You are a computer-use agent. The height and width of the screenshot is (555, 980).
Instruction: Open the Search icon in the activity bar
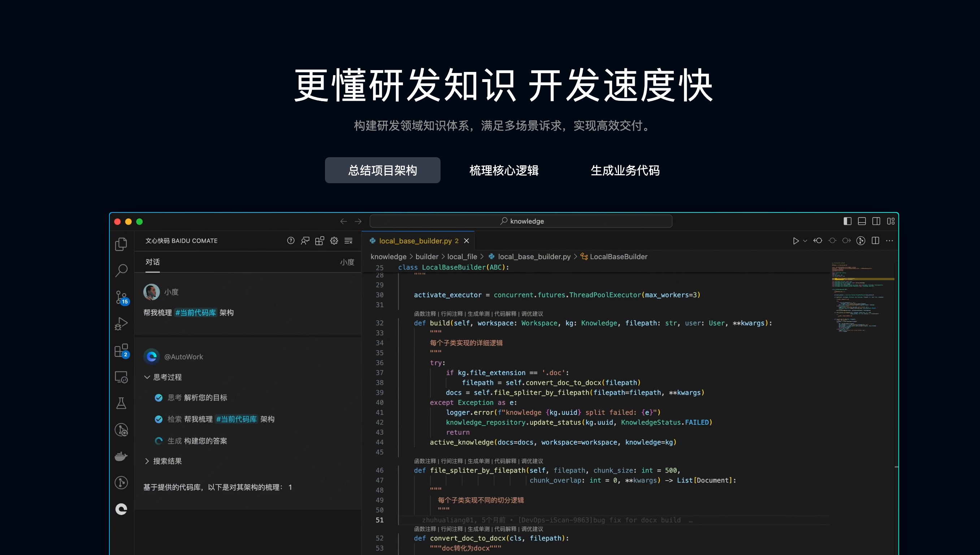click(x=121, y=270)
